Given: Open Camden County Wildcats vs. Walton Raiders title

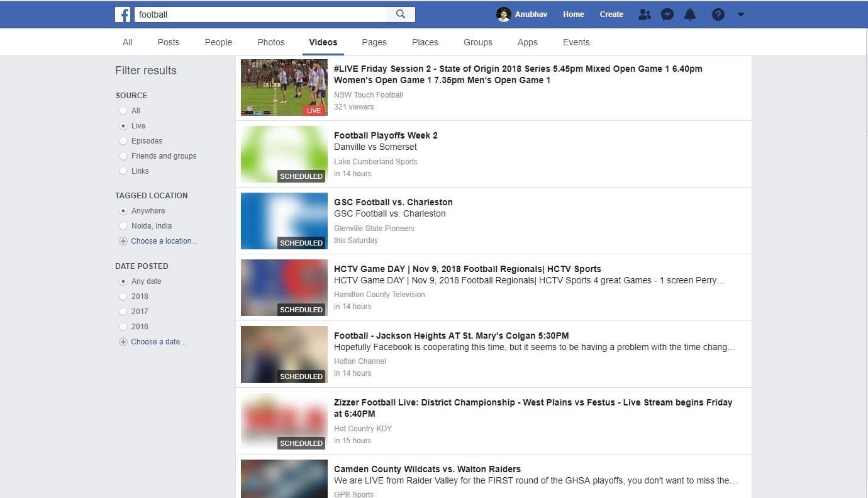Looking at the screenshot, I should coord(427,469).
